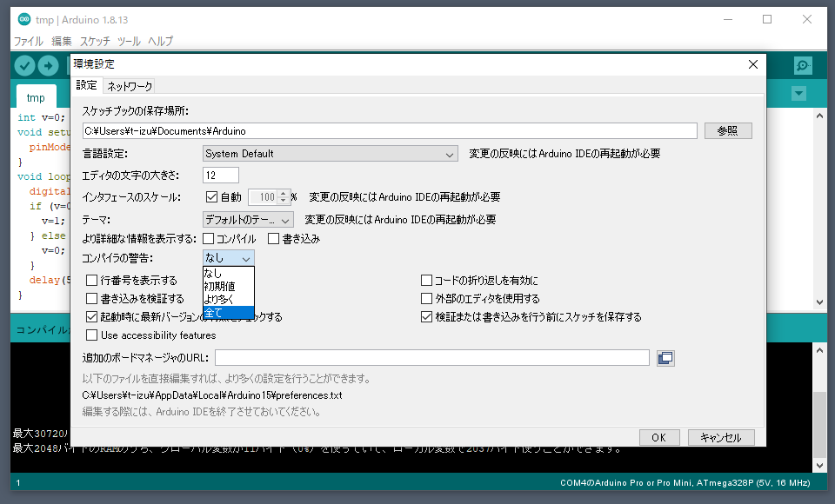Select なし from the warnings list
Screen dimensions: 835x504
tap(229, 273)
